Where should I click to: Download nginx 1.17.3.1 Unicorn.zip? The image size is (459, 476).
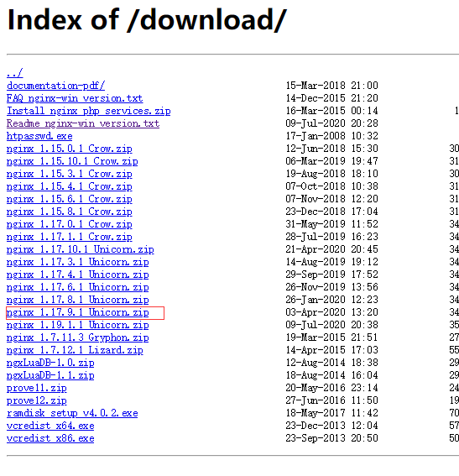click(78, 262)
